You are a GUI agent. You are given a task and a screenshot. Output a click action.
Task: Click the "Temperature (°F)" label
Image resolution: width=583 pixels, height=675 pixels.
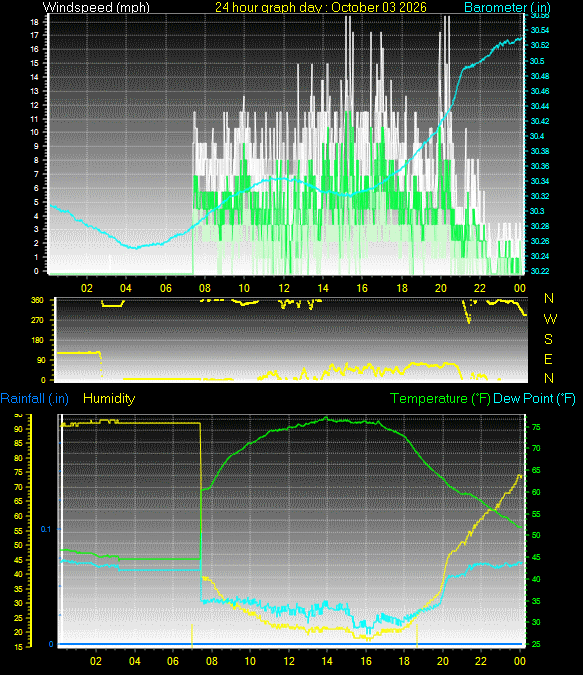(440, 399)
